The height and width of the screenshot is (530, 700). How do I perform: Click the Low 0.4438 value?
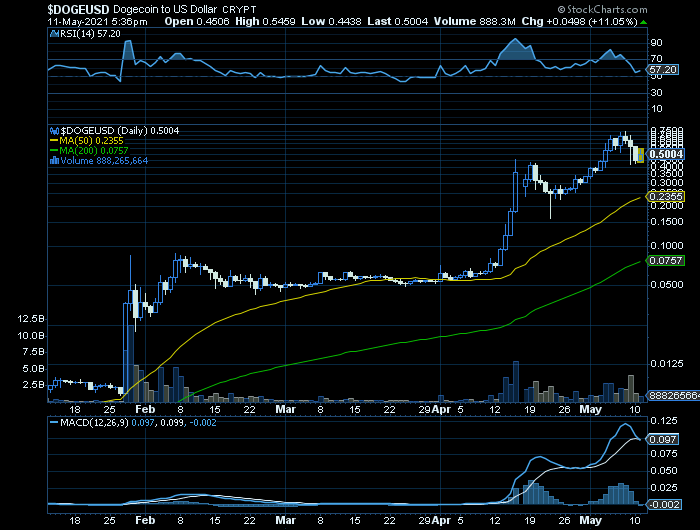coord(331,21)
